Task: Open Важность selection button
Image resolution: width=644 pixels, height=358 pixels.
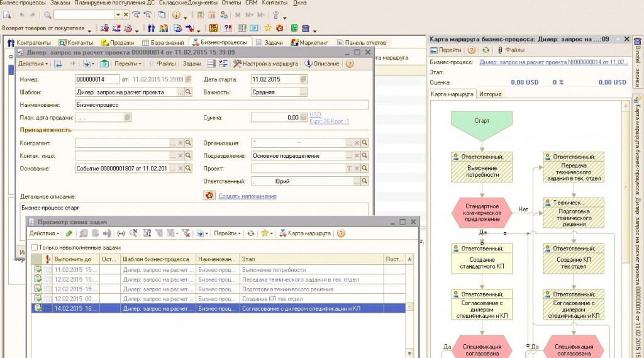Action: (x=303, y=92)
